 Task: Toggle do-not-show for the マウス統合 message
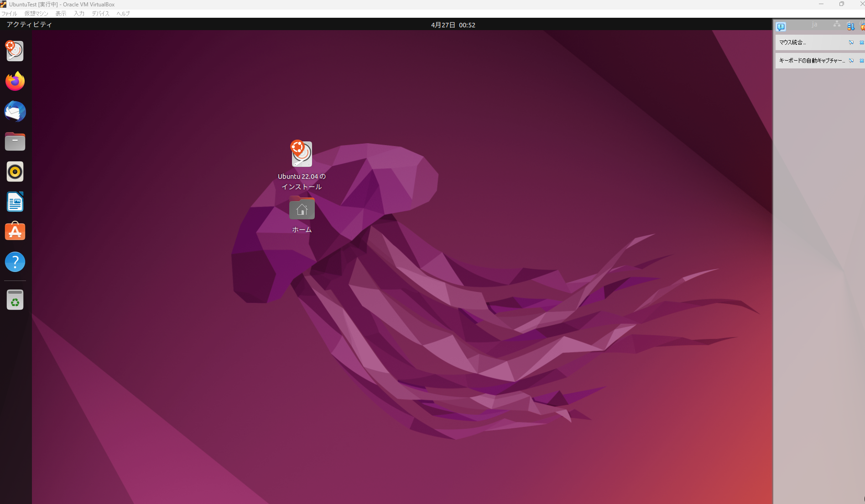point(851,42)
